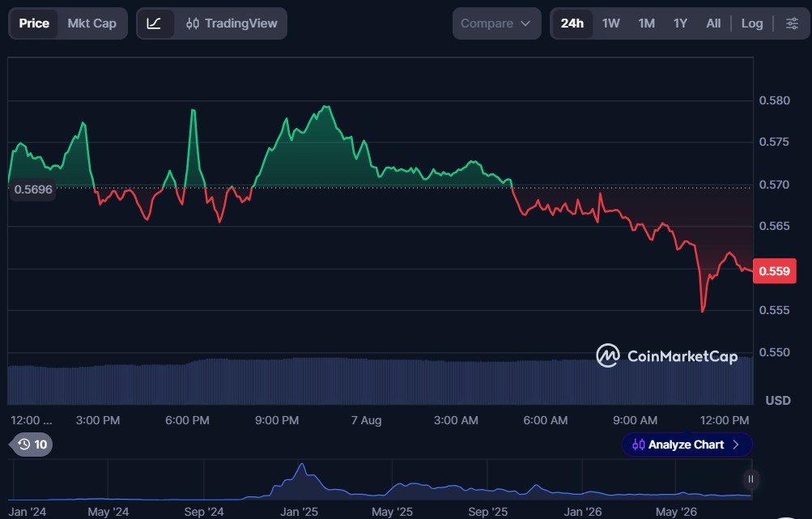Click the 0.559 current price label
Screen dimensions: 812x519
(774, 271)
